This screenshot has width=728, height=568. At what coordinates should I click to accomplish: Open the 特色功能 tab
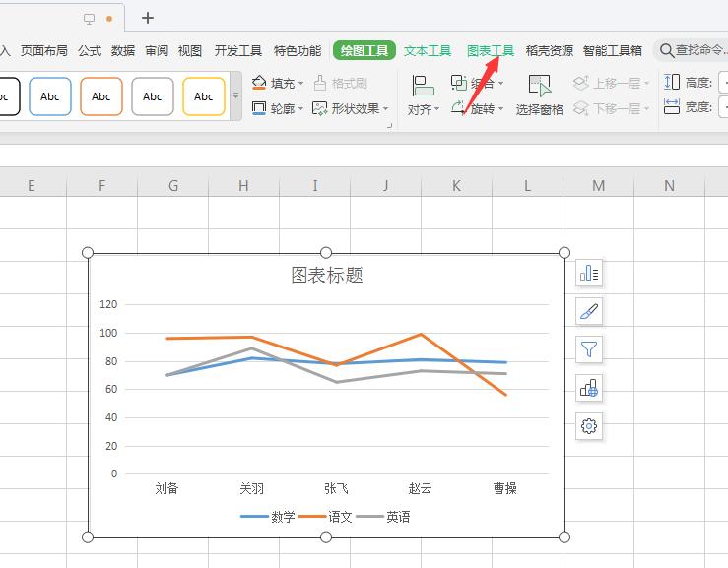[298, 50]
